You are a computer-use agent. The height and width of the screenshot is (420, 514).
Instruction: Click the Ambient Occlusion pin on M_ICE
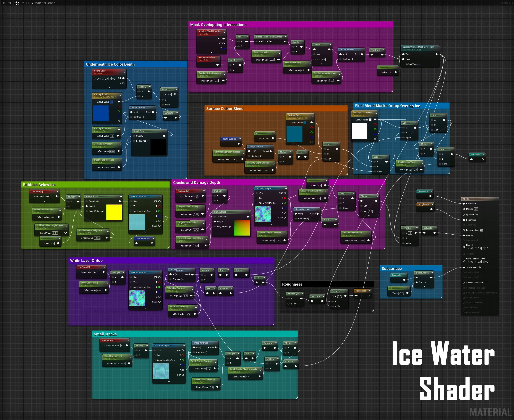(x=464, y=283)
